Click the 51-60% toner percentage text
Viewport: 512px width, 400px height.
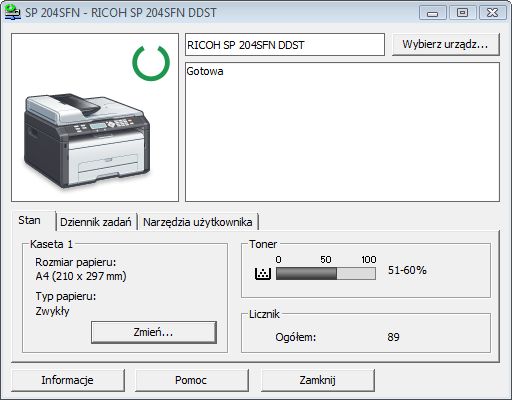(x=407, y=270)
